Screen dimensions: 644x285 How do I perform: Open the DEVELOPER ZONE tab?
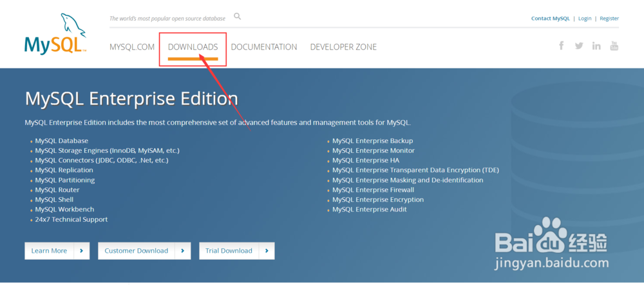click(x=343, y=47)
